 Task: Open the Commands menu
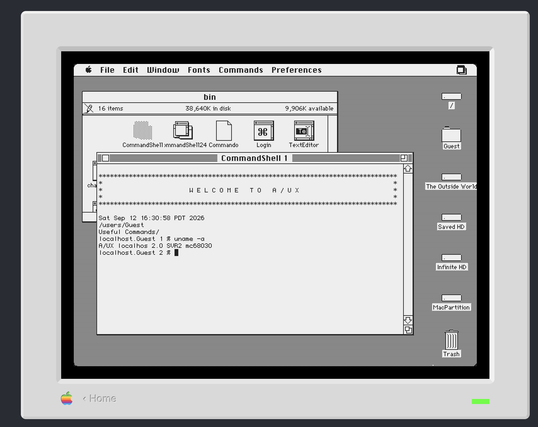[x=241, y=70]
